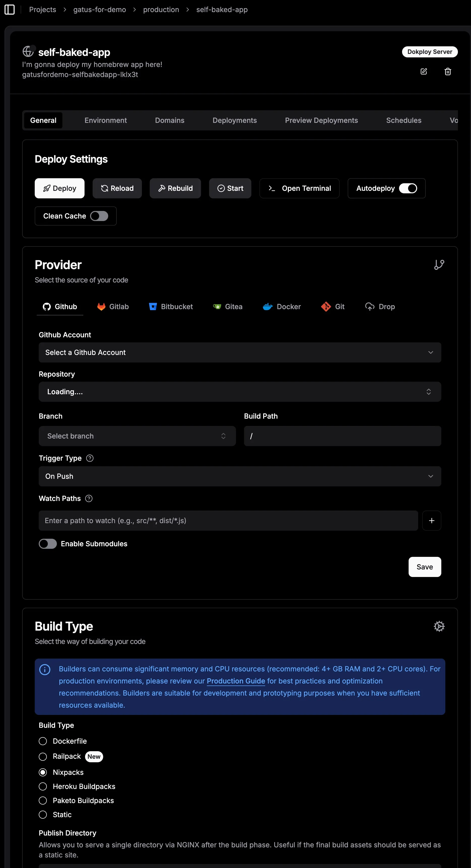471x868 pixels.
Task: Click the branch icon in the Provider header
Action: [439, 265]
